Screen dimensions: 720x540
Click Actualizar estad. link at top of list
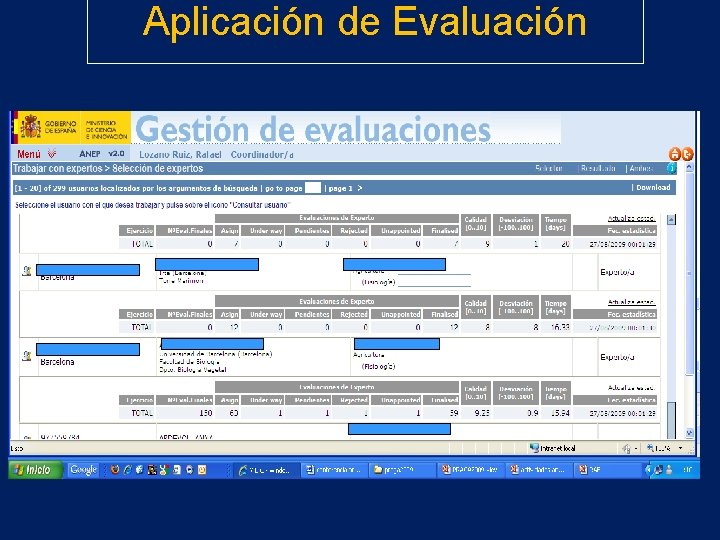coord(631,219)
